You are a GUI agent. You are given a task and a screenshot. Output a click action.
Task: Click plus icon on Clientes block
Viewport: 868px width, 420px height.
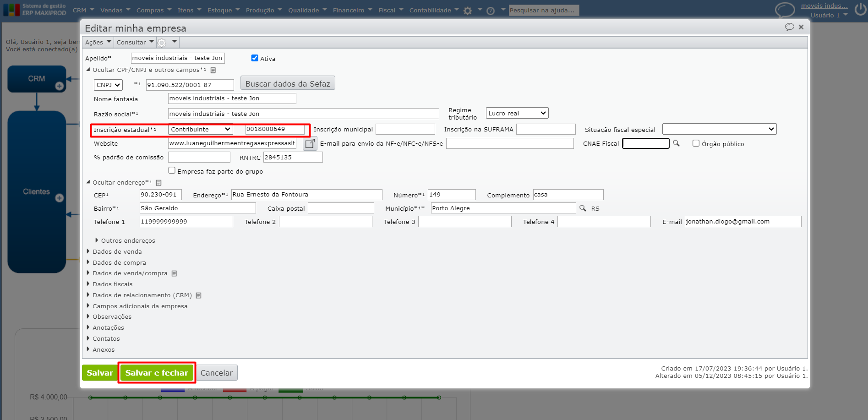59,198
